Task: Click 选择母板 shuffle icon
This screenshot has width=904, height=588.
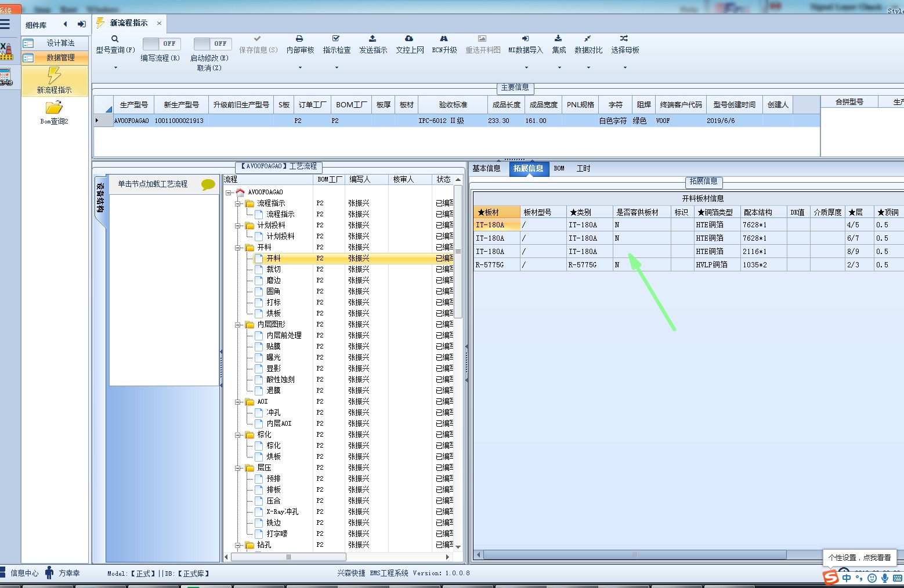Action: [x=624, y=39]
